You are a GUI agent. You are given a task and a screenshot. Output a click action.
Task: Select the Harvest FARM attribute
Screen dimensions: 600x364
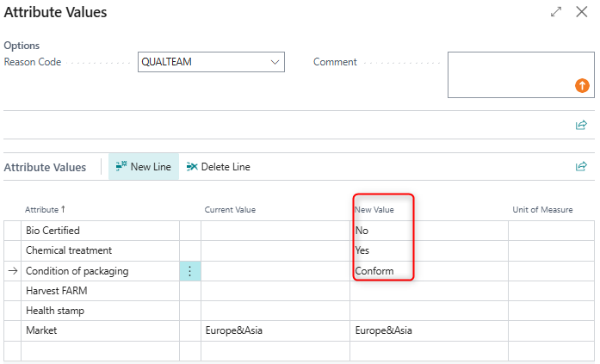[x=55, y=291]
